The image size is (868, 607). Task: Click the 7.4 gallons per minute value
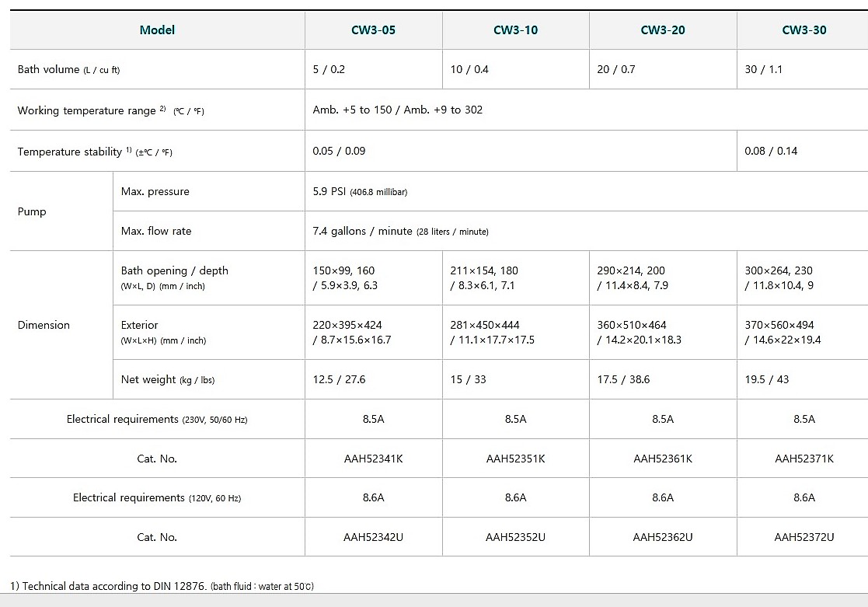(400, 232)
